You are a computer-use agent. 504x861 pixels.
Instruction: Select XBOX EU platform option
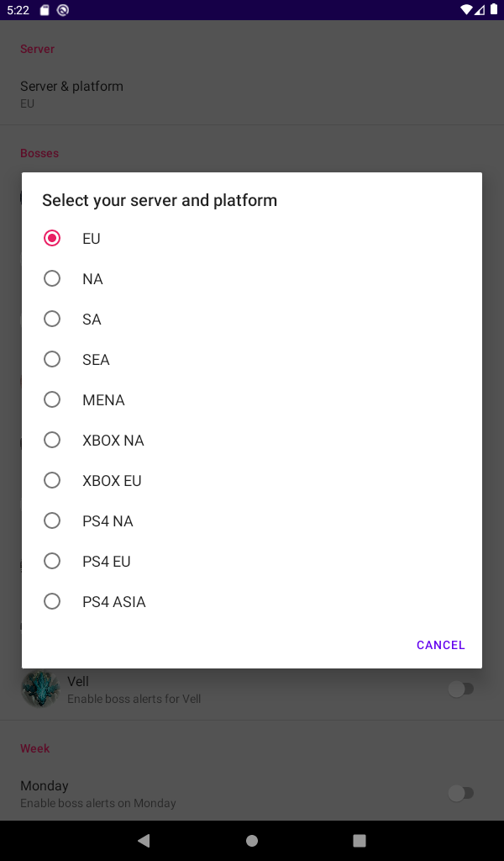pyautogui.click(x=252, y=480)
